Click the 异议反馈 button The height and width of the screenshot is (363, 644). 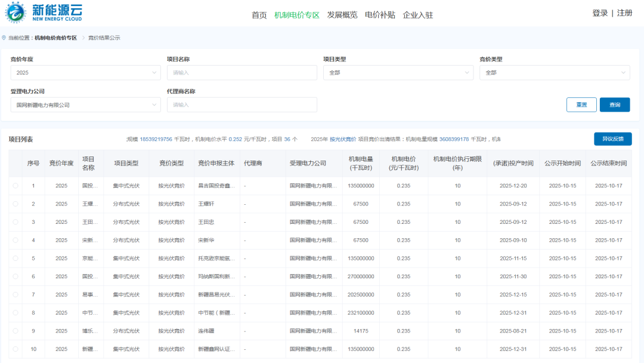(x=612, y=139)
